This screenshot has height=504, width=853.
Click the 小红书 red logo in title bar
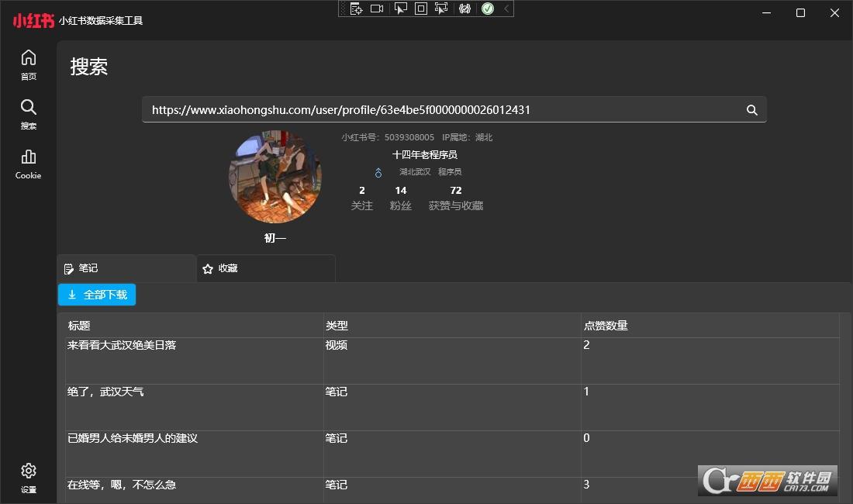coord(33,21)
